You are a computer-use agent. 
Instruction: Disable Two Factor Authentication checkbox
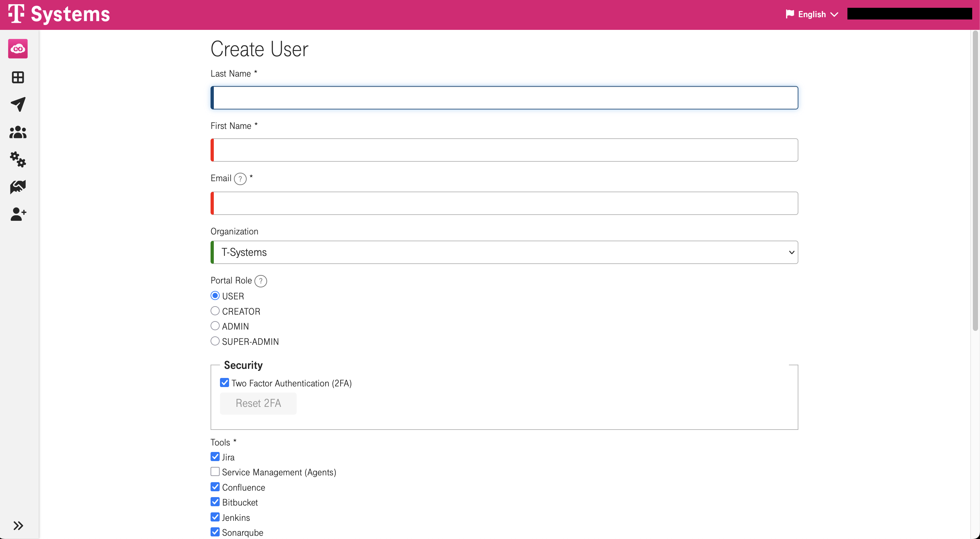[x=225, y=382]
